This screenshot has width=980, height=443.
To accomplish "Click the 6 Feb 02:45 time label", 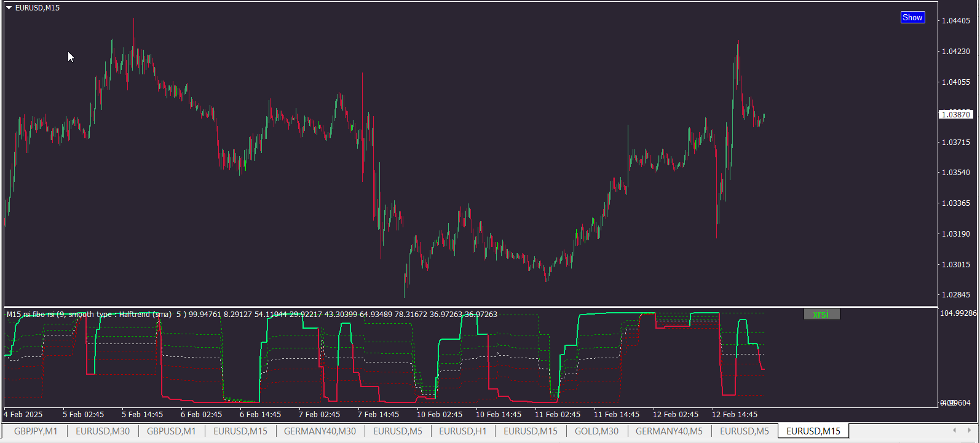I will 201,415.
